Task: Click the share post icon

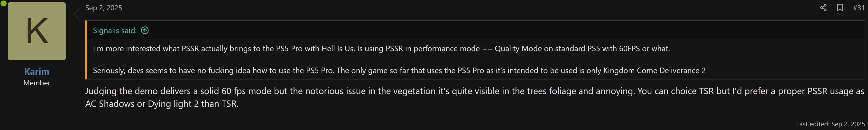Action: pyautogui.click(x=823, y=8)
